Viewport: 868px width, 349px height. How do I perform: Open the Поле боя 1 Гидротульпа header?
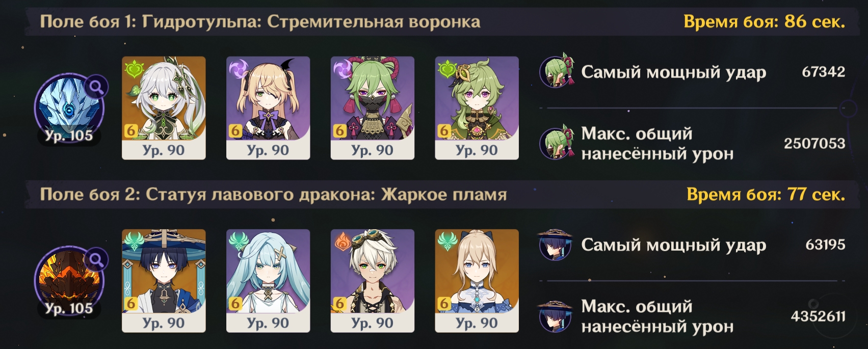[260, 22]
